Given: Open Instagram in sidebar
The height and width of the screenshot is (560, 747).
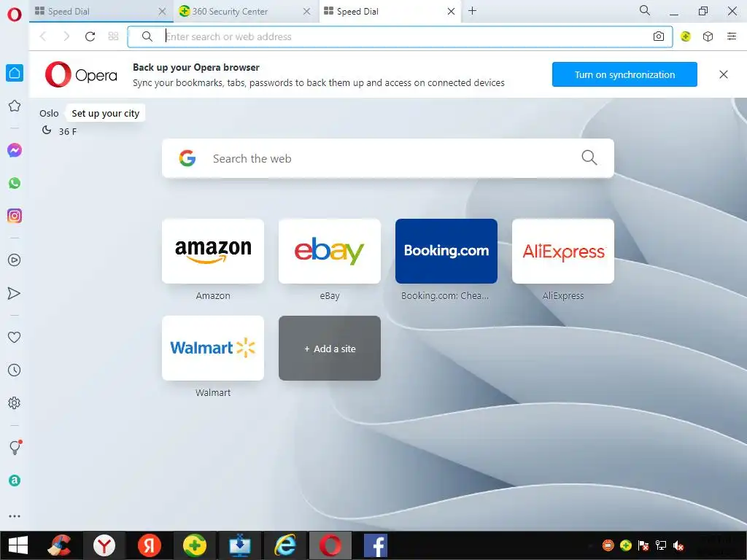Looking at the screenshot, I should pyautogui.click(x=15, y=216).
